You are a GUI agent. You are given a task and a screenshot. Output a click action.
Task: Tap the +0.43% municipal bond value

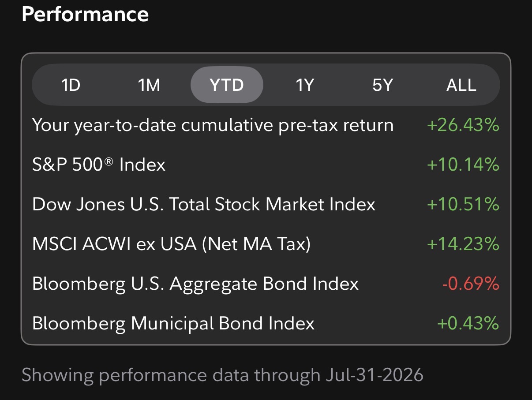[x=468, y=323]
